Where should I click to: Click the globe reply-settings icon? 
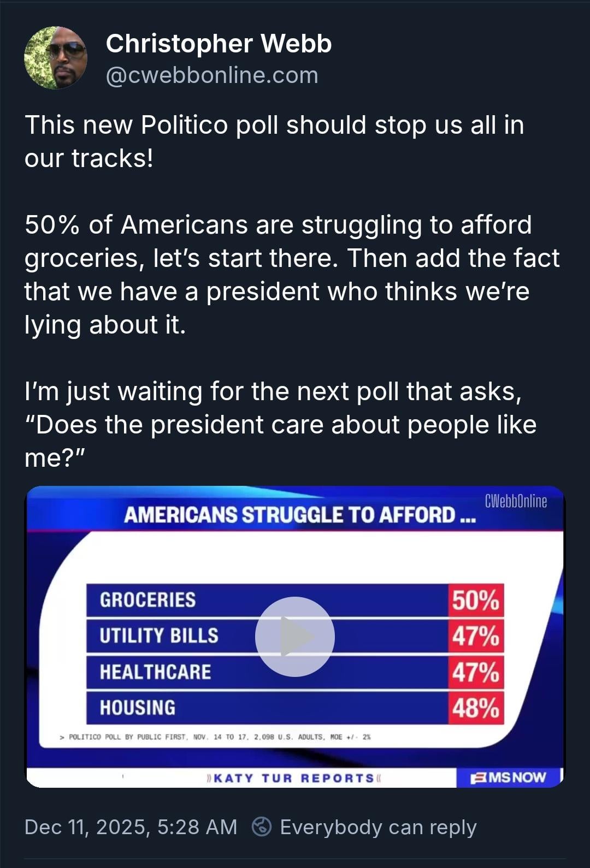(x=262, y=827)
